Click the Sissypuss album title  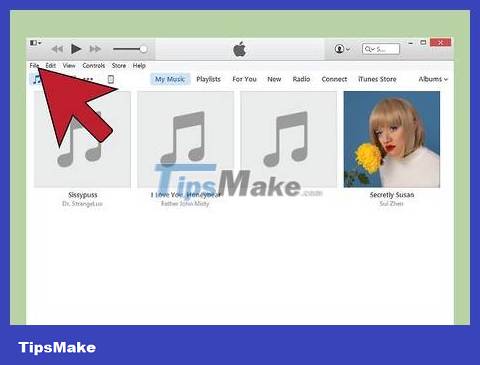point(83,195)
